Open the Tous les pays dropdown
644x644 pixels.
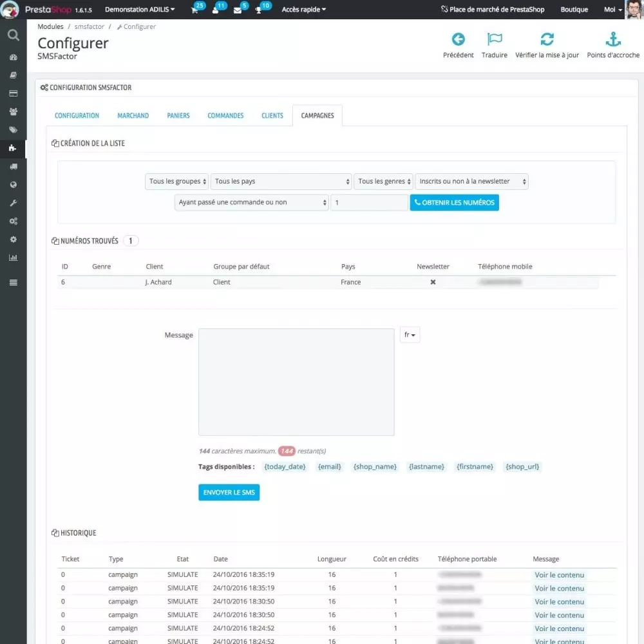coord(281,182)
